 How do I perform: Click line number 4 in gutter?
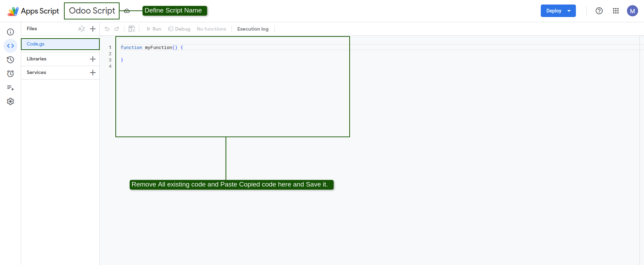point(110,66)
